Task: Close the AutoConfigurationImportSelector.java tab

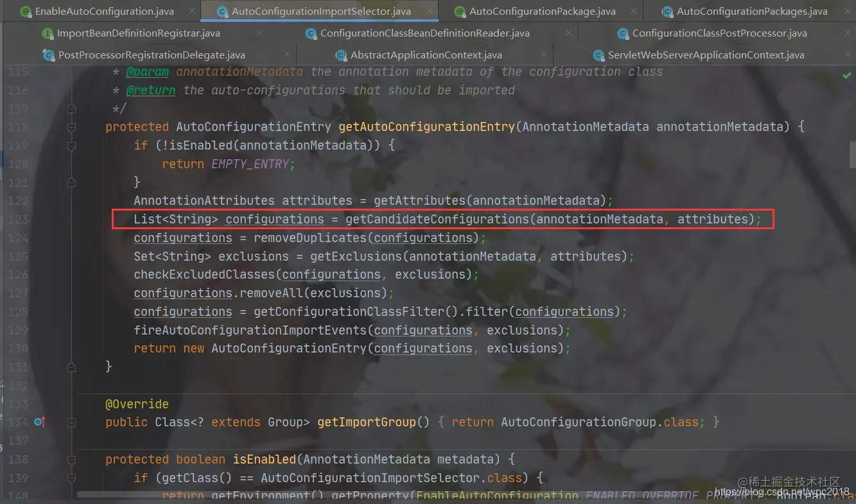Action: (428, 11)
